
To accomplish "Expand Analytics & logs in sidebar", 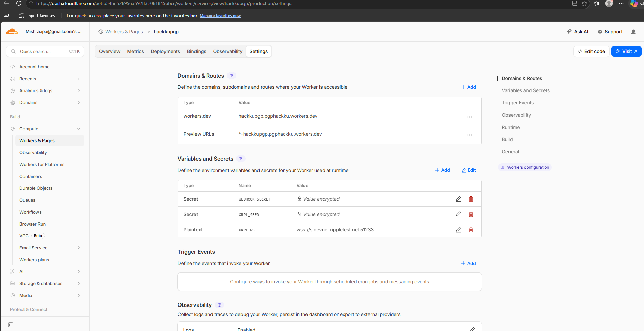I will pos(79,91).
